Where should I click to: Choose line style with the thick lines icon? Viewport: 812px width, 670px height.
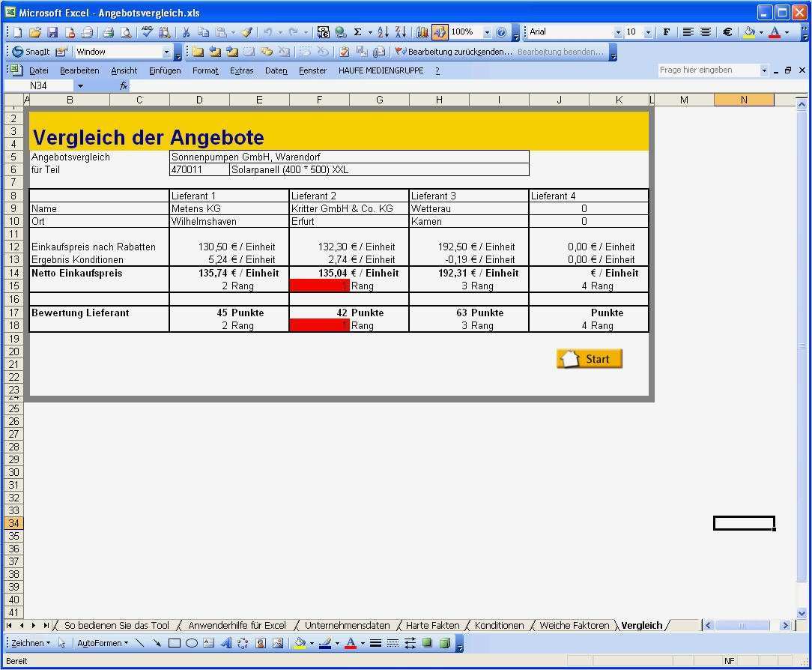[x=376, y=643]
